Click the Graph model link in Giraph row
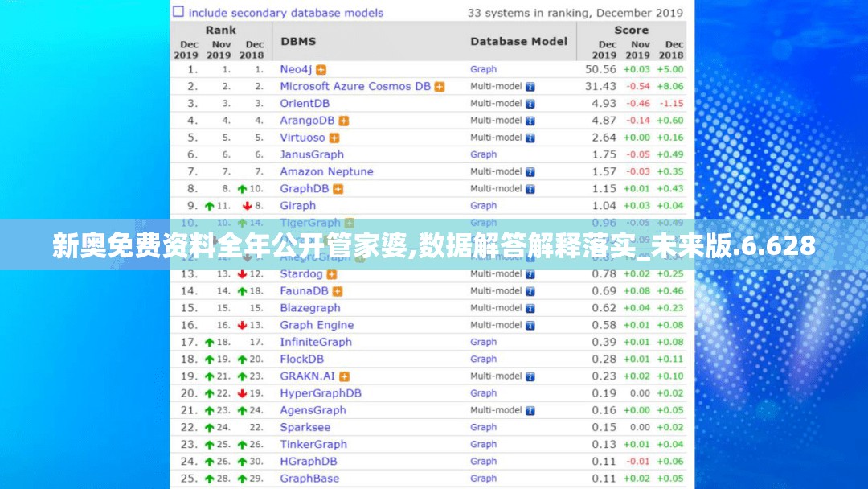Screen dimensions: 868x489 coord(483,205)
